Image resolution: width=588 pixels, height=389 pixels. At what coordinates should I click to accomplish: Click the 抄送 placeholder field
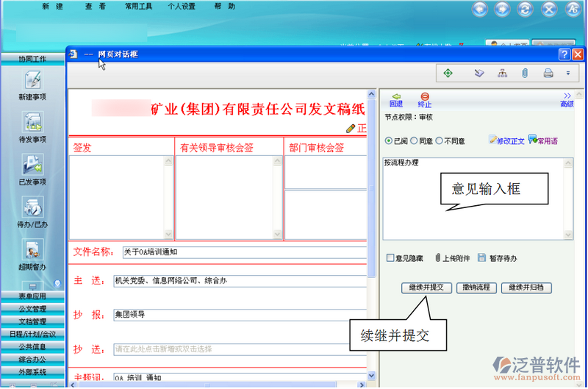pyautogui.click(x=240, y=349)
